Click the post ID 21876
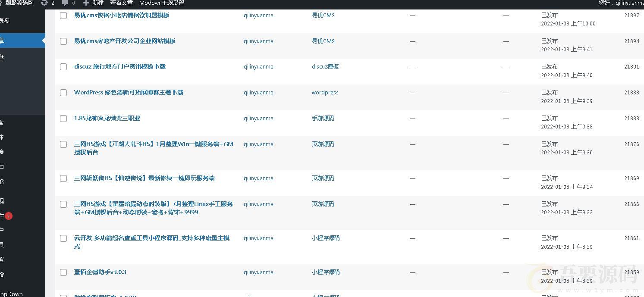This screenshot has width=644, height=297. [x=631, y=144]
